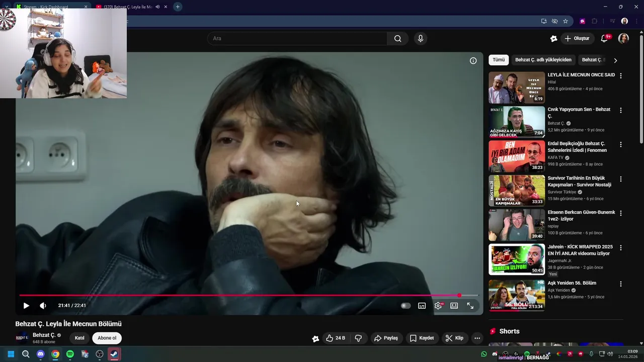Open YouTube account avatar menu
Image resolution: width=644 pixels, height=362 pixels.
click(x=623, y=39)
